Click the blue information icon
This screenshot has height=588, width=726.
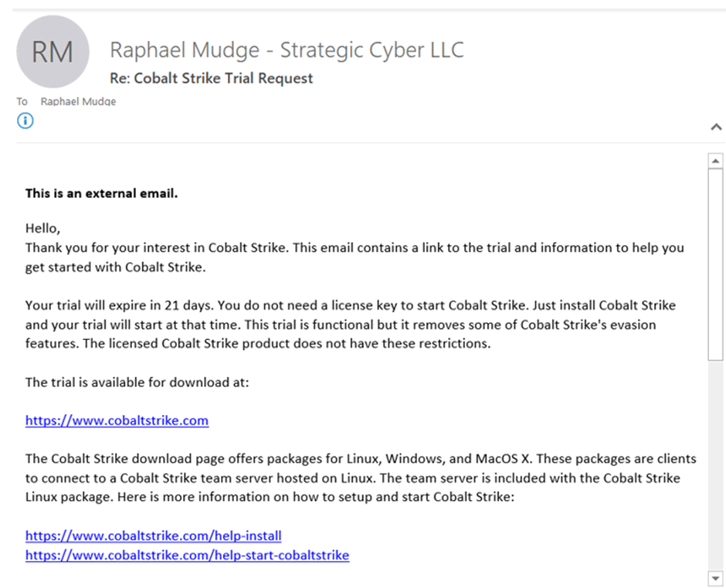coord(25,121)
